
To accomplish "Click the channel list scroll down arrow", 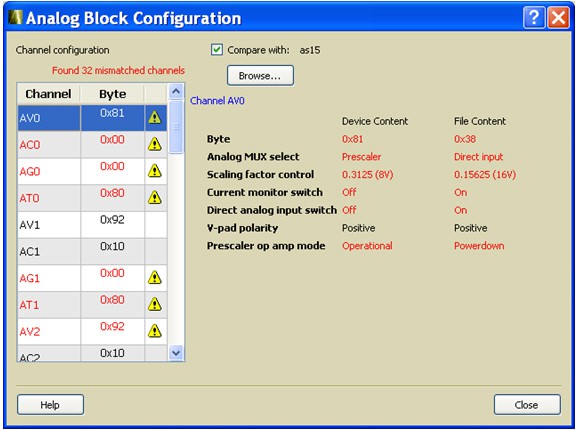I will [176, 353].
